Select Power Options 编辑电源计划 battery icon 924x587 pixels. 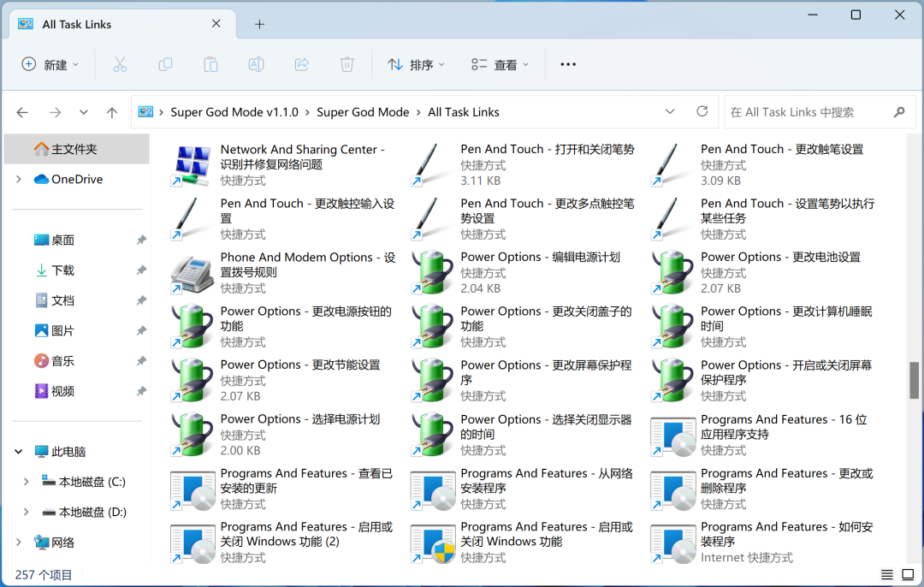coord(431,273)
